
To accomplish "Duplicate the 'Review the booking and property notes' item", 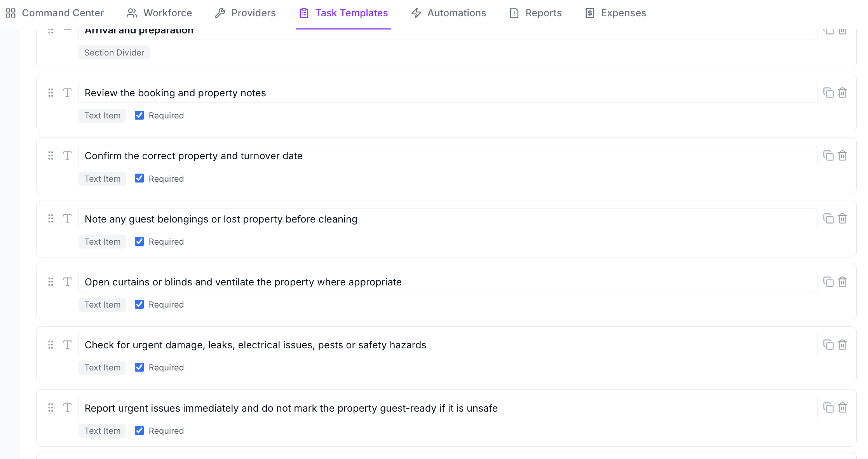I will click(828, 93).
